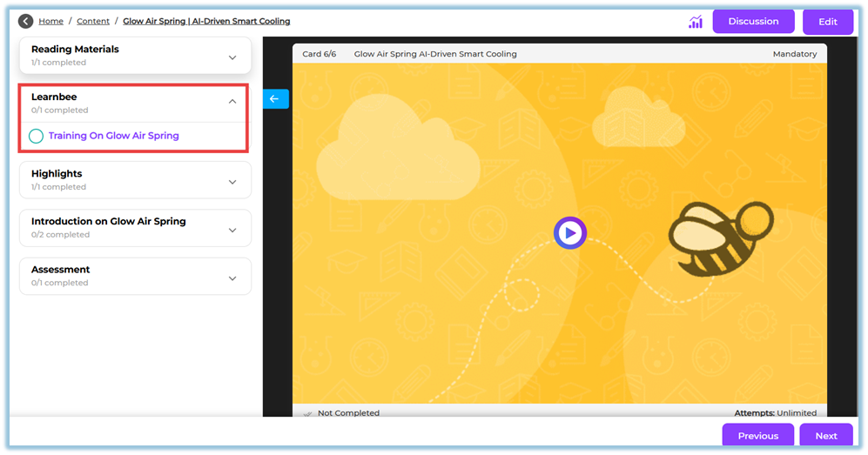Image resolution: width=868 pixels, height=455 pixels.
Task: Open the analytics chart icon
Action: pos(695,22)
